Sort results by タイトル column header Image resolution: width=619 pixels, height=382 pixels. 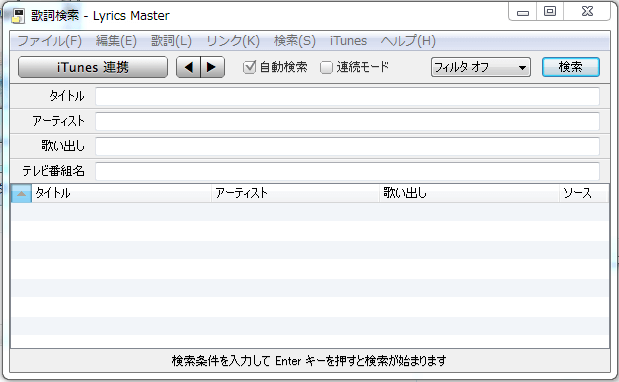(x=121, y=193)
